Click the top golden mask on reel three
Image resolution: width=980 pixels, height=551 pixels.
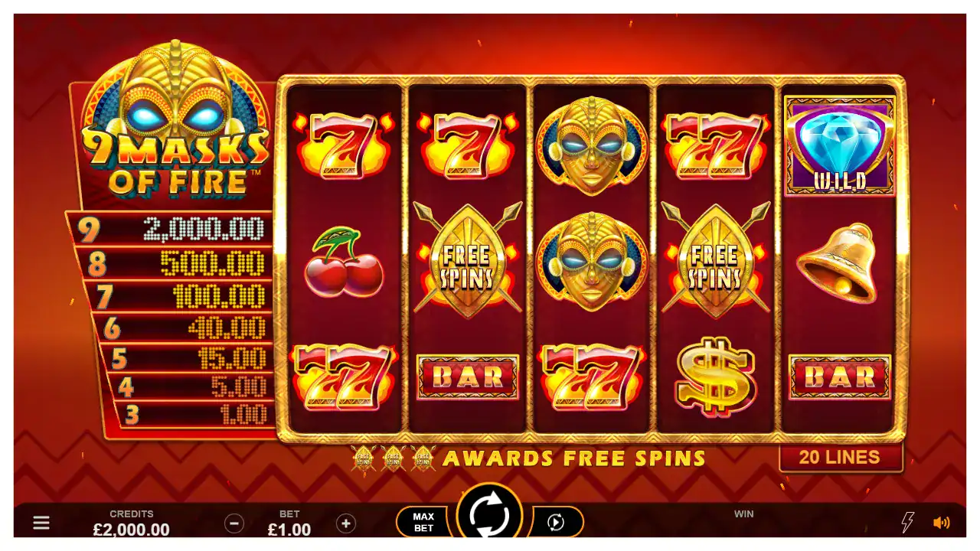(592, 145)
